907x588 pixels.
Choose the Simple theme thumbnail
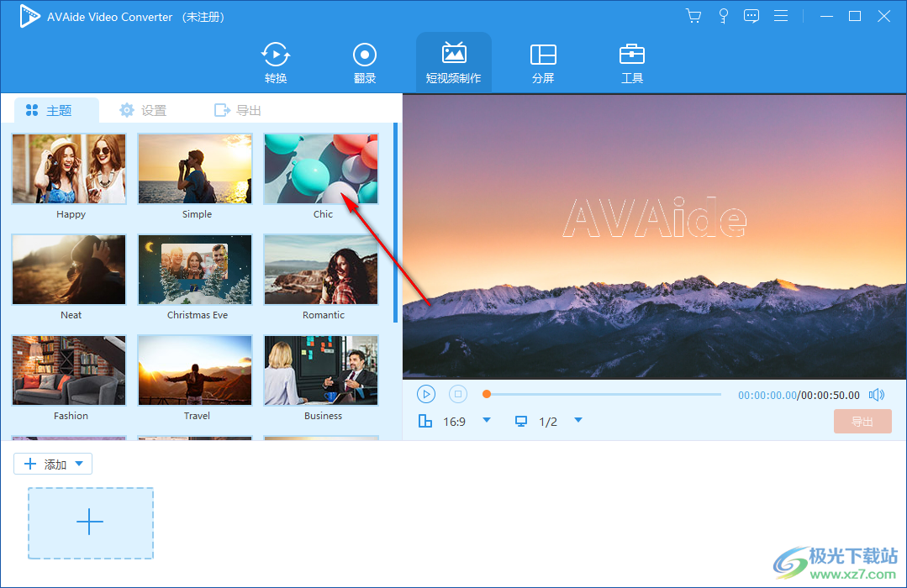tap(195, 169)
